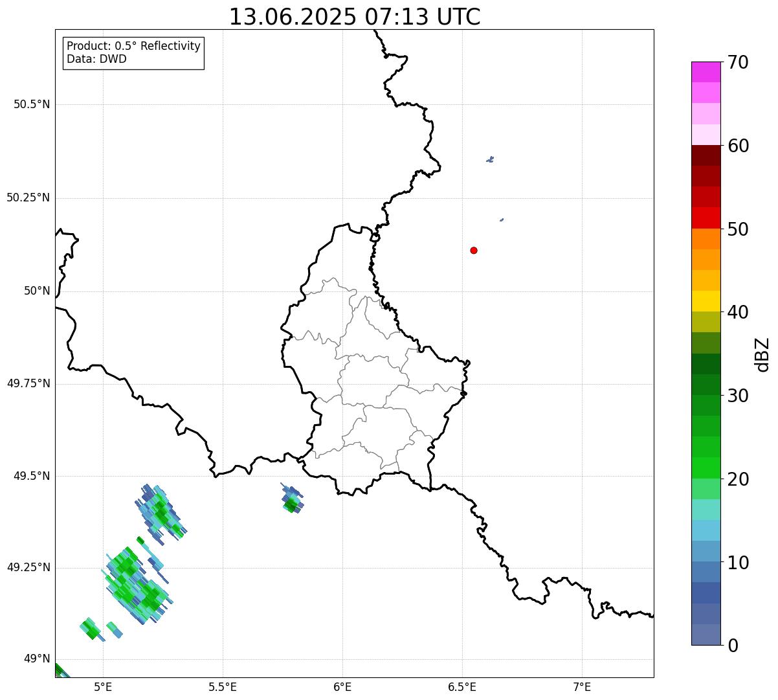
Task: Click the 6°E longitude label
Action: point(342,686)
